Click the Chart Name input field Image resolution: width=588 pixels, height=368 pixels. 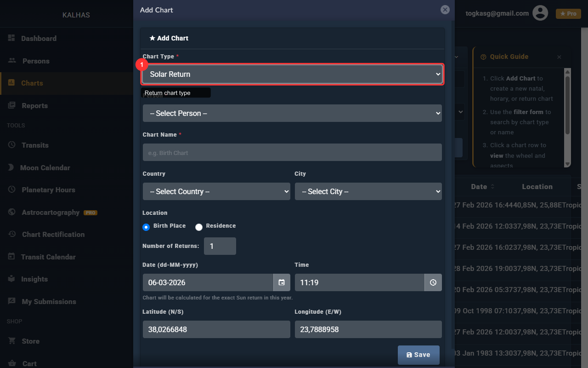click(292, 153)
